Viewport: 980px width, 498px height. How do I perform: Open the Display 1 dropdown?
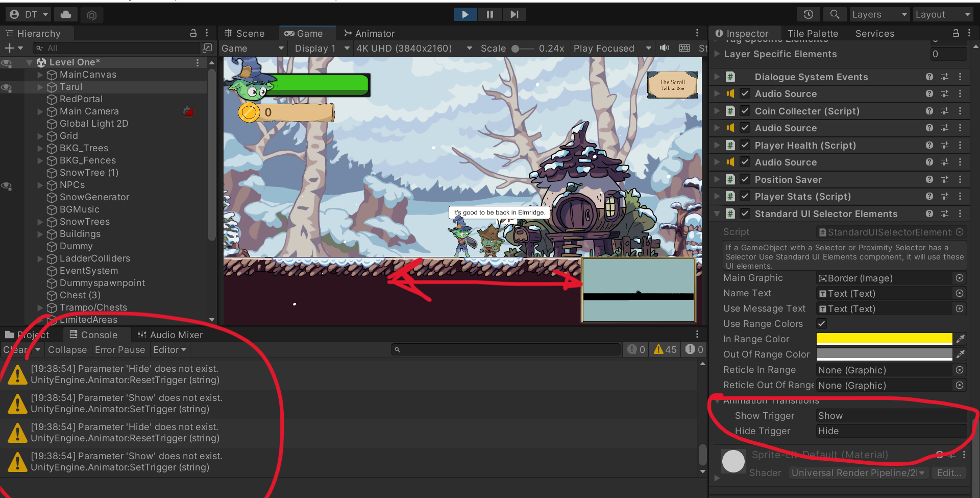point(322,48)
